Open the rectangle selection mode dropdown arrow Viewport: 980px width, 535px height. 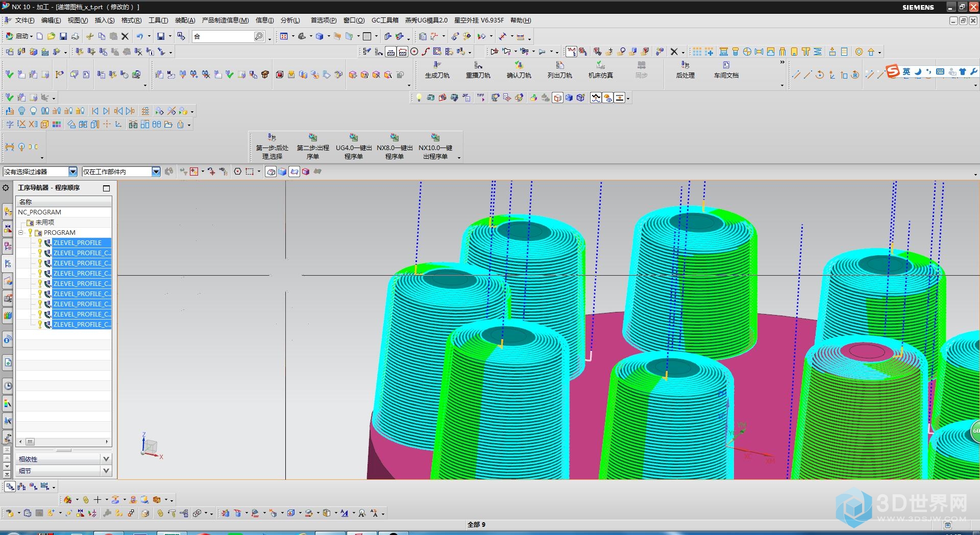tap(259, 172)
